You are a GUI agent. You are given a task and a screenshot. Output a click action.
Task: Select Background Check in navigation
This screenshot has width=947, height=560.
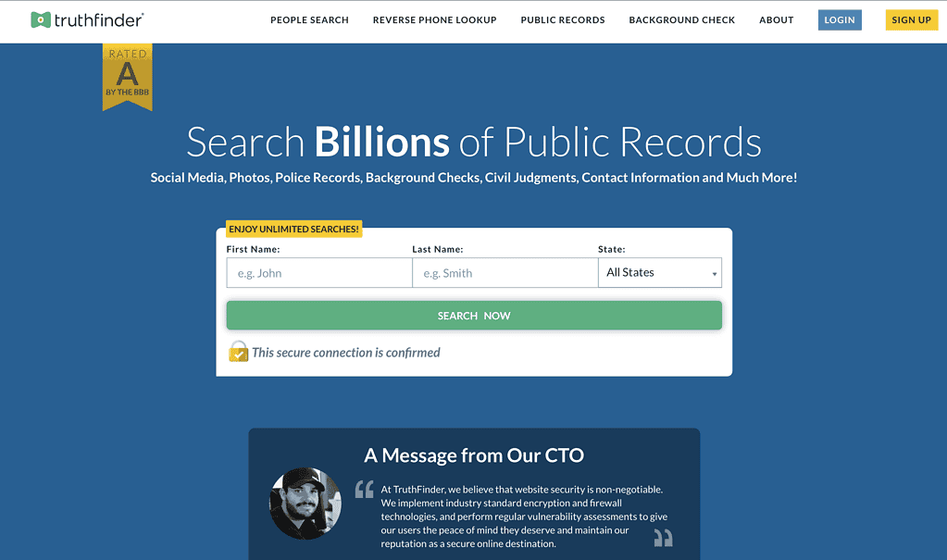[x=681, y=19]
